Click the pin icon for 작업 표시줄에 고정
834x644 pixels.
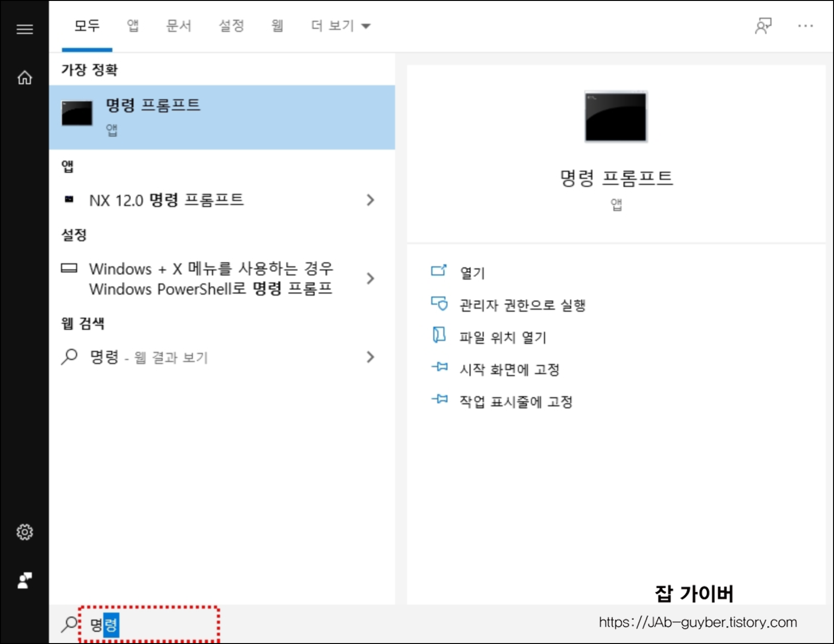pyautogui.click(x=439, y=399)
